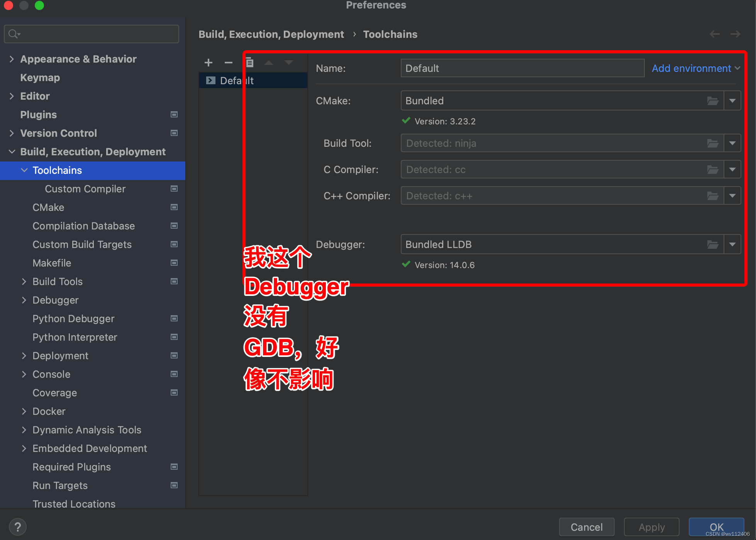Select Python Interpreter in the settings tree
The image size is (756, 540).
point(75,337)
